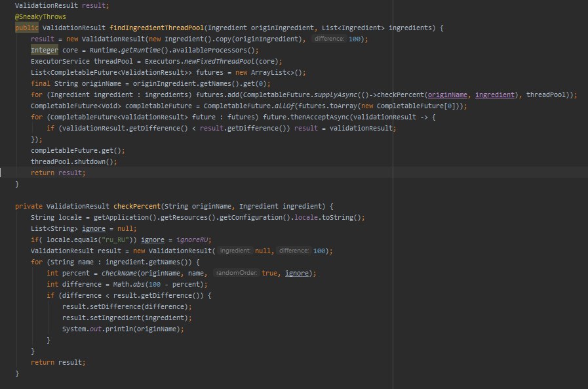Click the @SneakyThrows annotation
This screenshot has width=588, height=389.
(41, 17)
